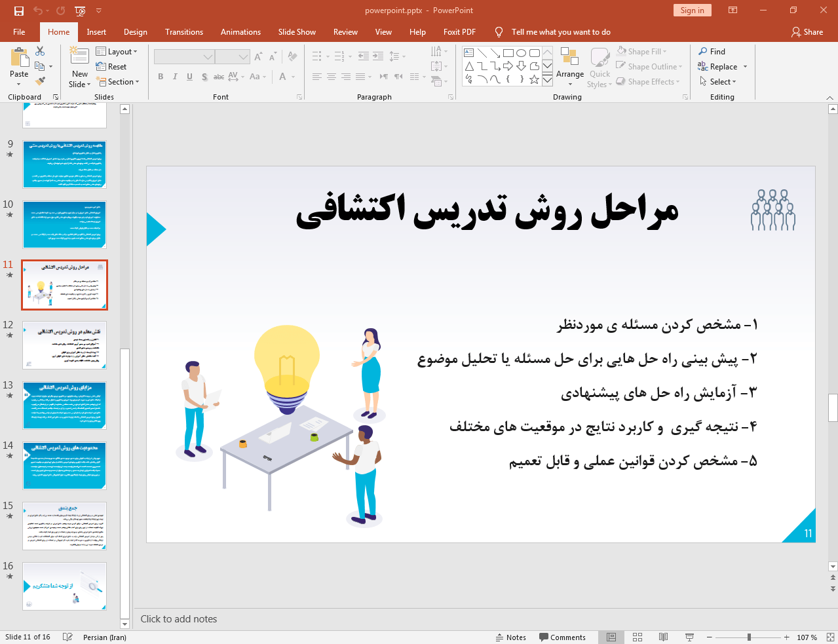Click the Undo arrow icon

click(x=38, y=10)
